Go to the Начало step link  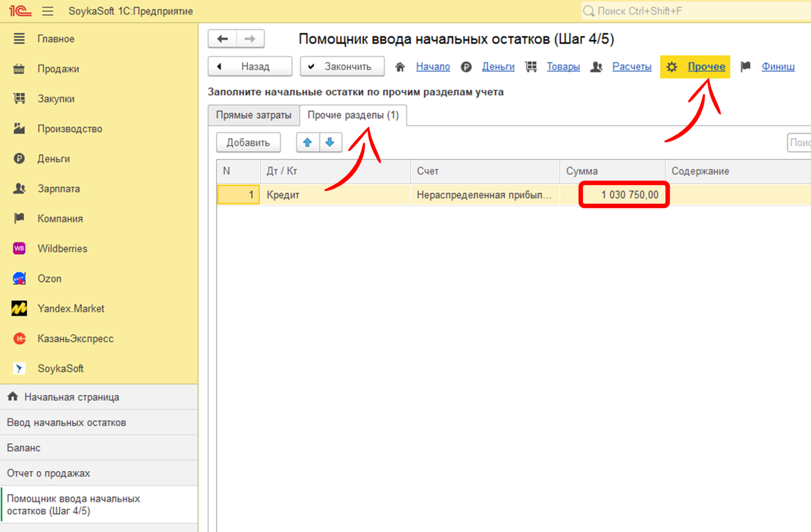(x=433, y=67)
